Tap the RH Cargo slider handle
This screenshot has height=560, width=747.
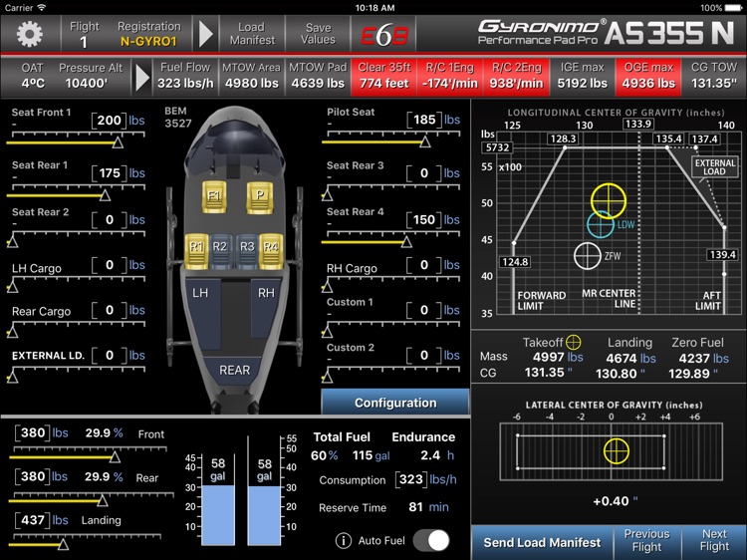coord(328,287)
